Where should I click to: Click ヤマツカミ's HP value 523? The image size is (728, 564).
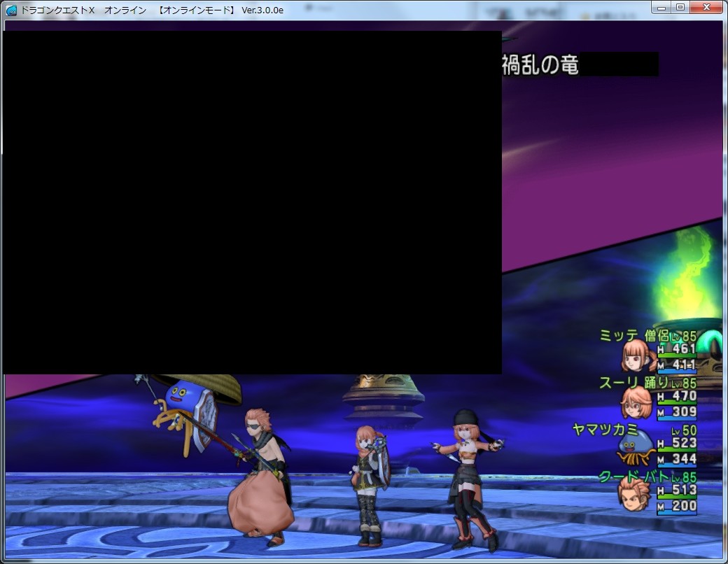tap(684, 443)
